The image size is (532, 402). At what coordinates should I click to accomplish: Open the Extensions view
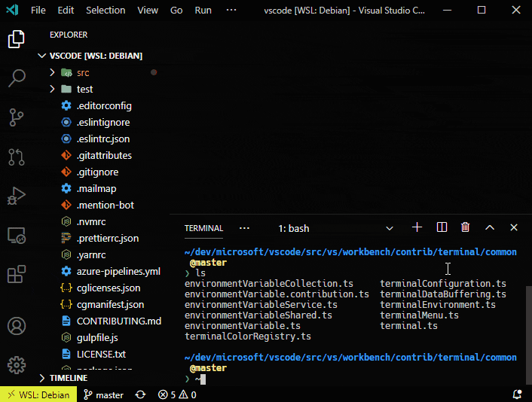click(x=17, y=275)
